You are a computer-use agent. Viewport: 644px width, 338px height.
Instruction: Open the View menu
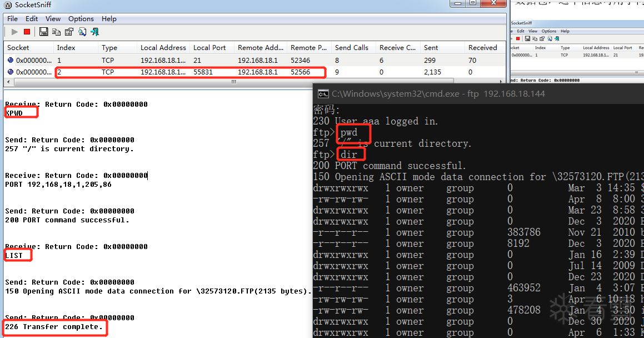point(53,18)
